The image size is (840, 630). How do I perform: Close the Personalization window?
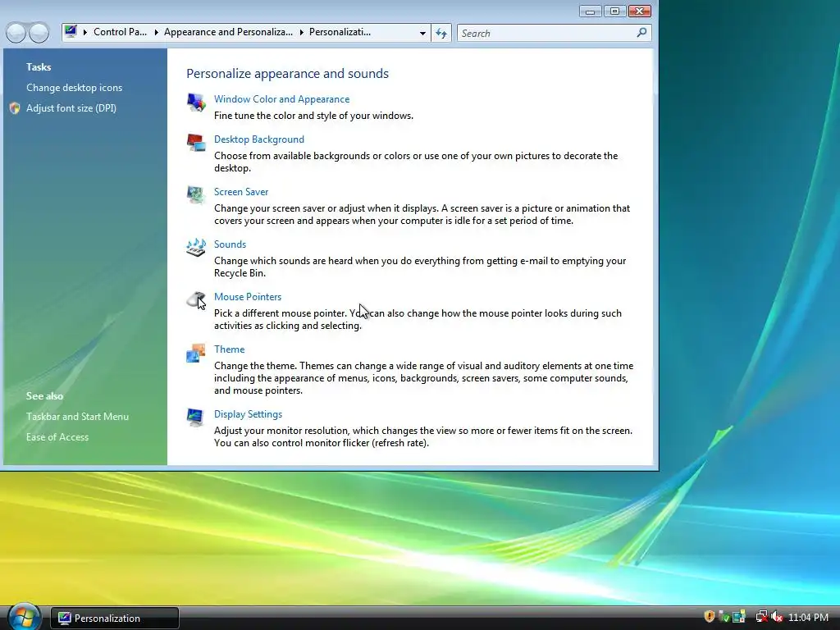pos(640,11)
